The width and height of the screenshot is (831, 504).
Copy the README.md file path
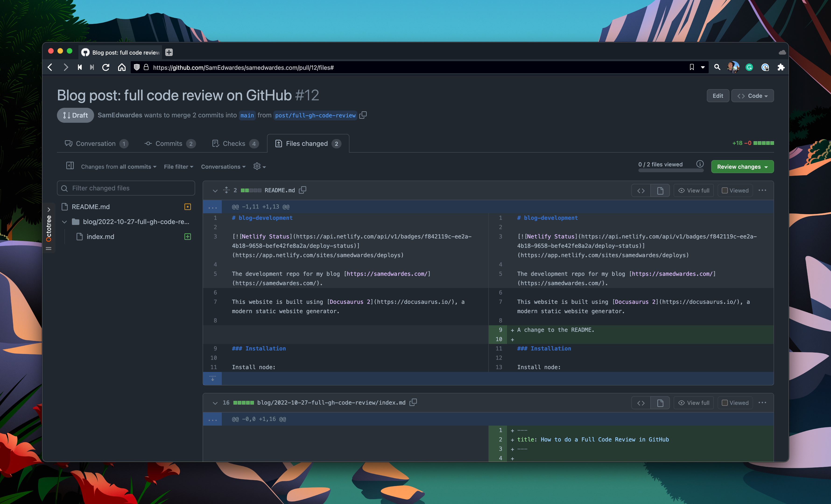coord(302,190)
